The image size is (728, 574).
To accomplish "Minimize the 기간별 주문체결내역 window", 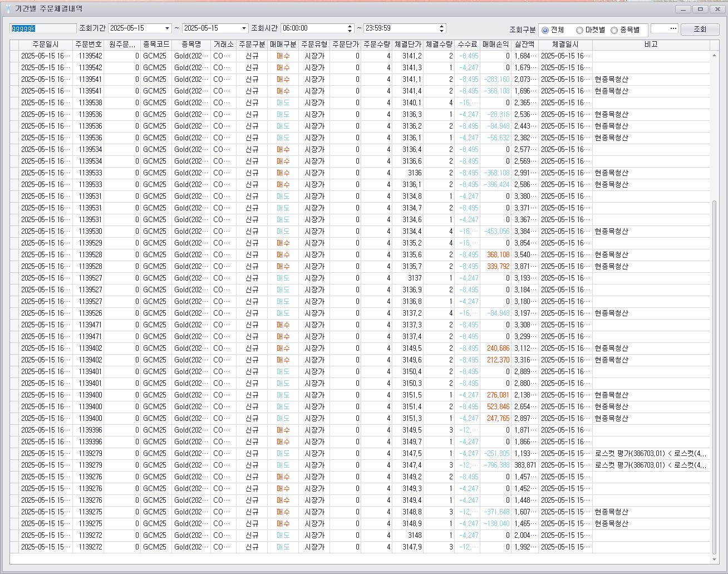I will pos(683,9).
